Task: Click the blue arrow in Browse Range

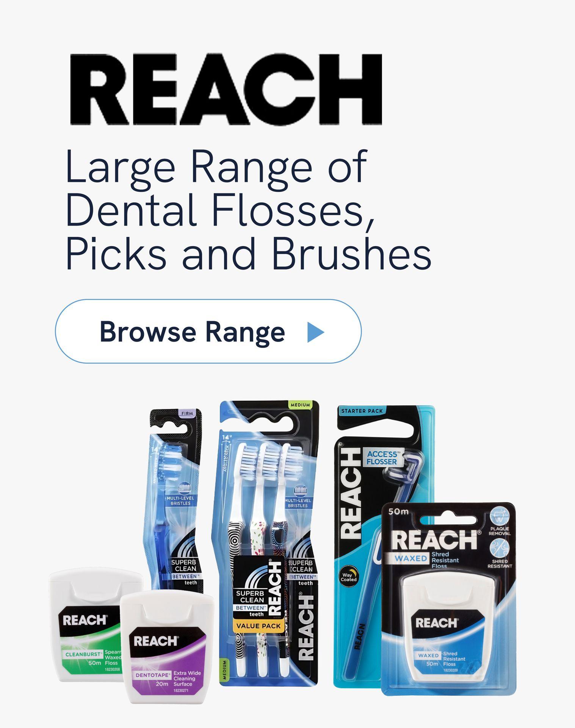Action: (x=316, y=332)
